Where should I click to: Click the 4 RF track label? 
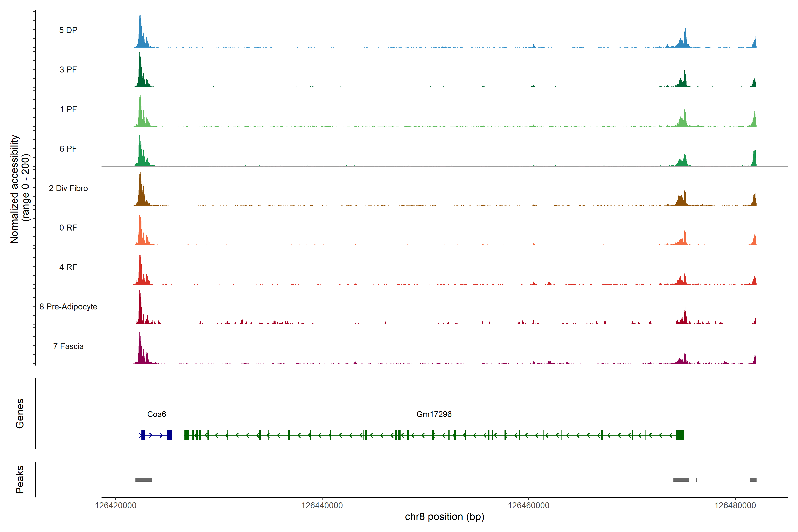[x=68, y=267]
